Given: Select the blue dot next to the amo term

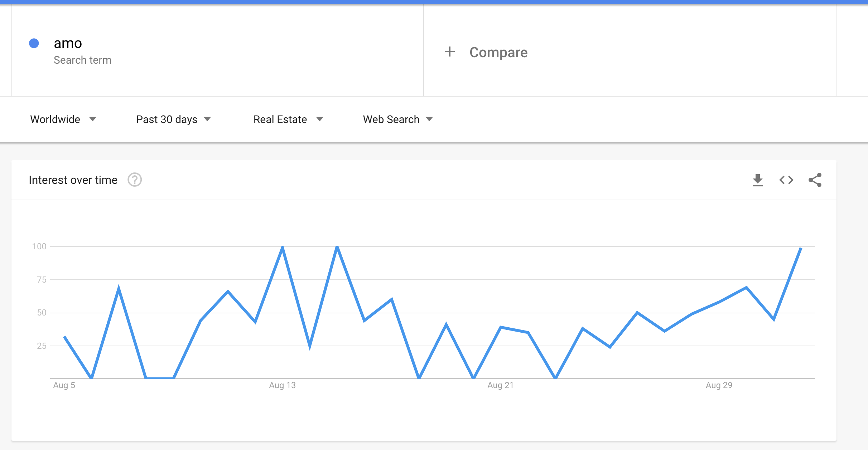Looking at the screenshot, I should point(34,43).
